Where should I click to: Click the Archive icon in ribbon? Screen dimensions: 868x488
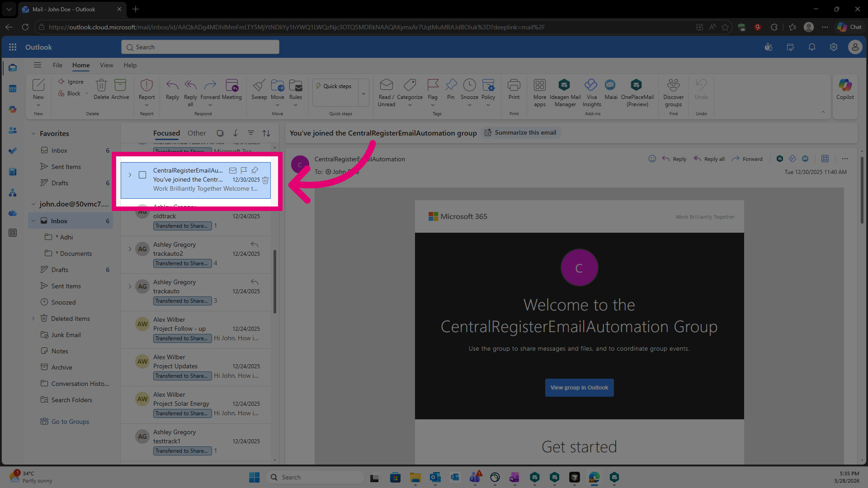(x=120, y=85)
